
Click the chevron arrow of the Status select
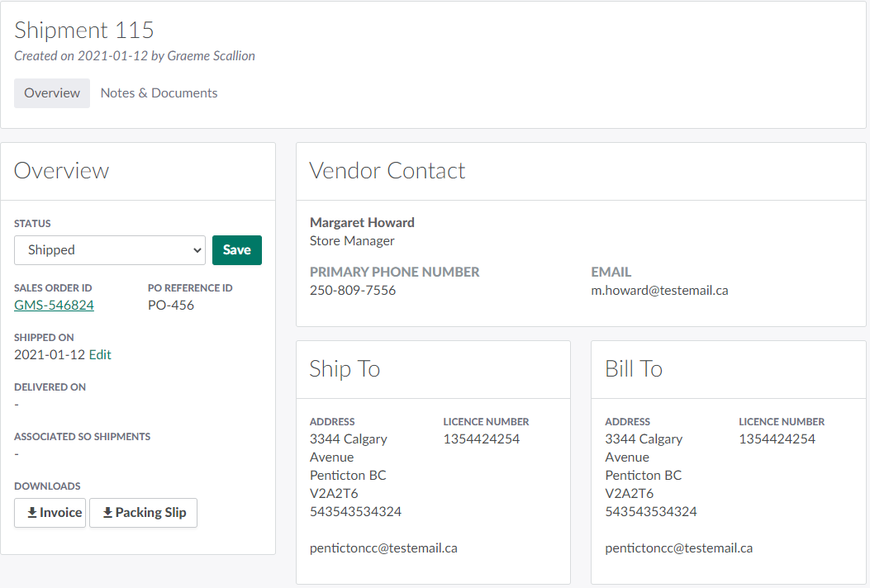tap(197, 250)
